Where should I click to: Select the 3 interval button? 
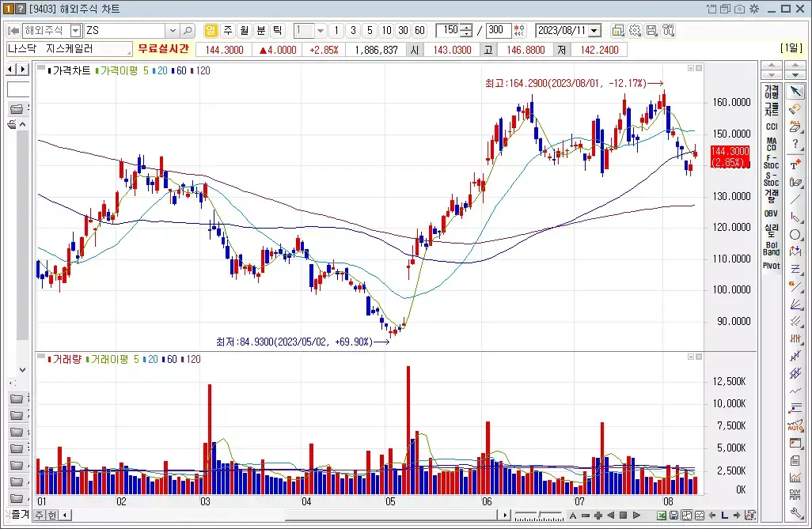353,31
